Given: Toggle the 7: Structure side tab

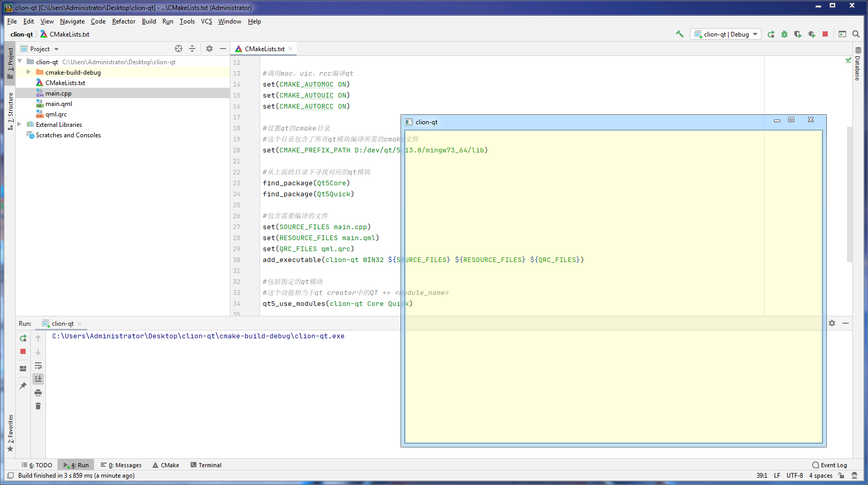Looking at the screenshot, I should click(x=10, y=111).
